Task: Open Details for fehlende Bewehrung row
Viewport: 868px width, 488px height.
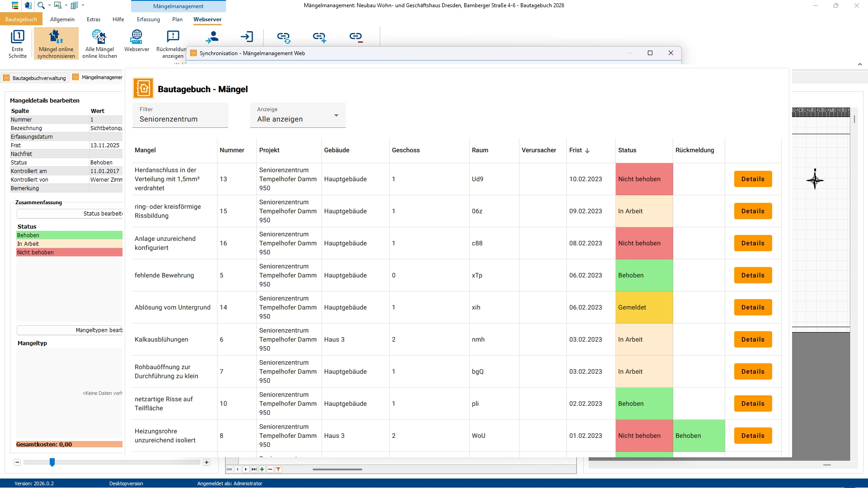Action: 753,275
